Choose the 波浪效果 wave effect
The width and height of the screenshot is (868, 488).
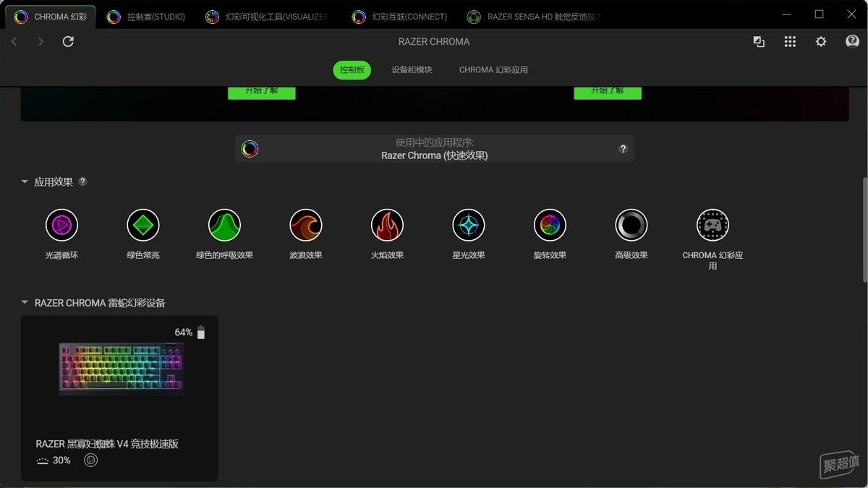tap(306, 226)
